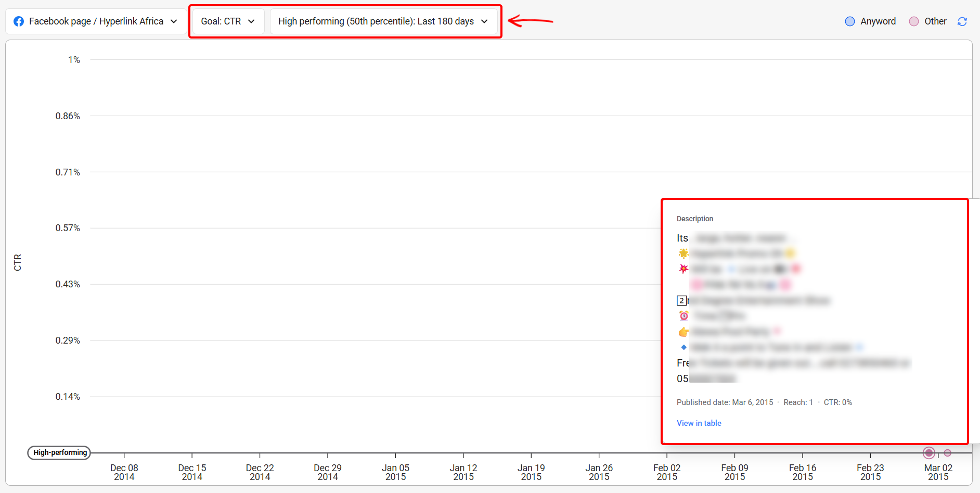
Task: Open the View in table link
Action: coord(699,423)
